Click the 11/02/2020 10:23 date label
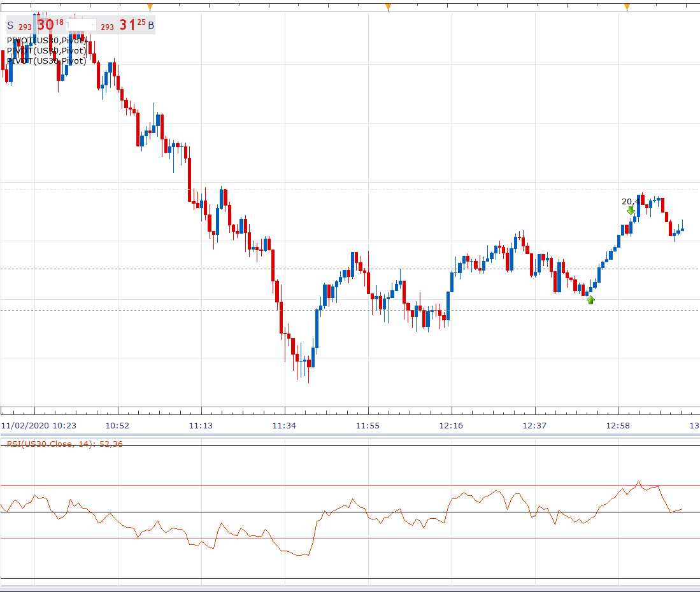Viewport: 700px width, 592px height. 38,426
